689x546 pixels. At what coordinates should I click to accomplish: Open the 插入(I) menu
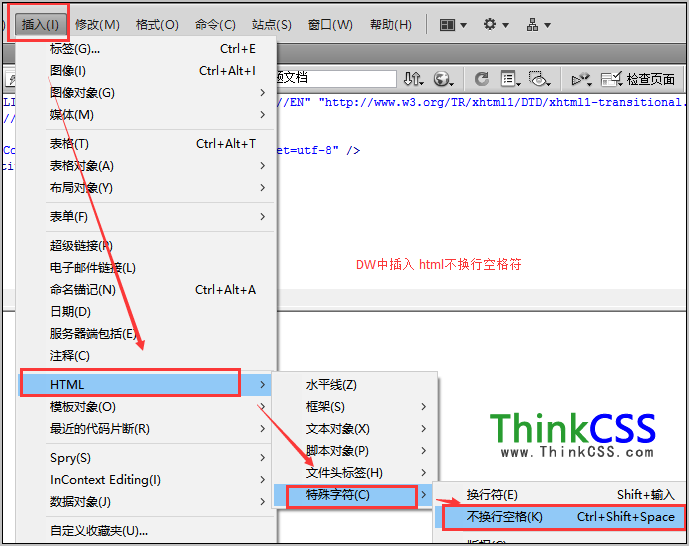pyautogui.click(x=40, y=25)
